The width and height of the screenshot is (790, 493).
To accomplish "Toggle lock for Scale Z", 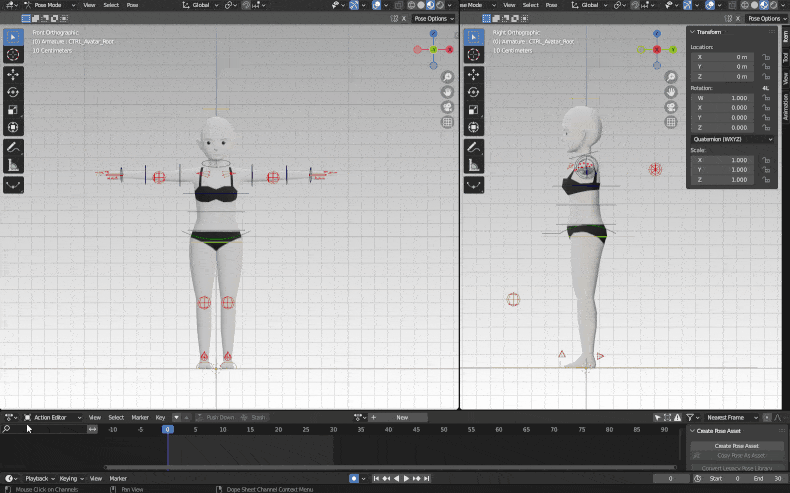I will (766, 180).
